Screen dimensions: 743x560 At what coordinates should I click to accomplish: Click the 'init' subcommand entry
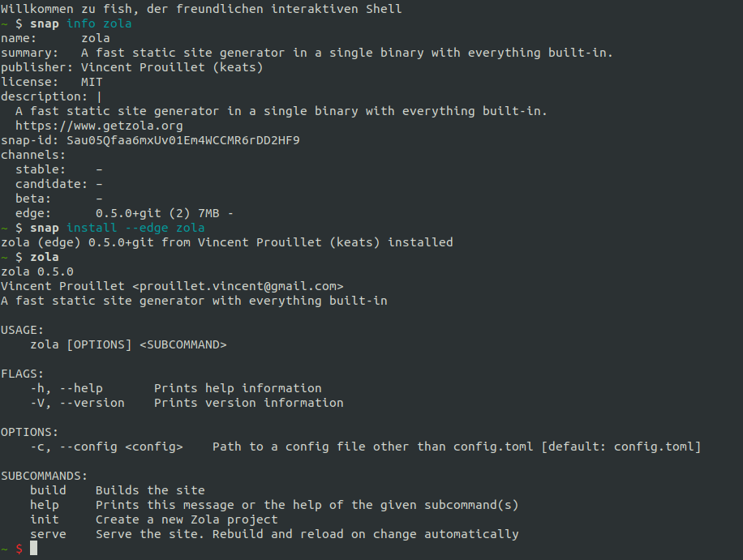point(45,519)
